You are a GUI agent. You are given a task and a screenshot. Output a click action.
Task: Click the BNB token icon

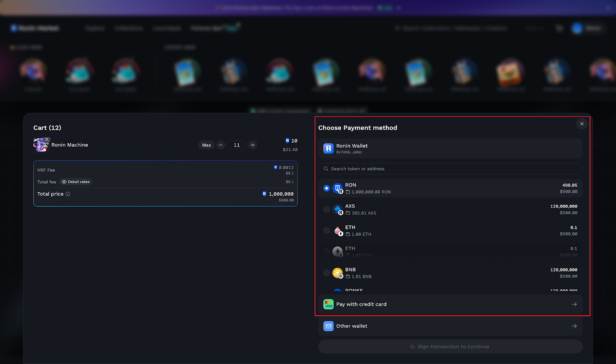coord(337,273)
